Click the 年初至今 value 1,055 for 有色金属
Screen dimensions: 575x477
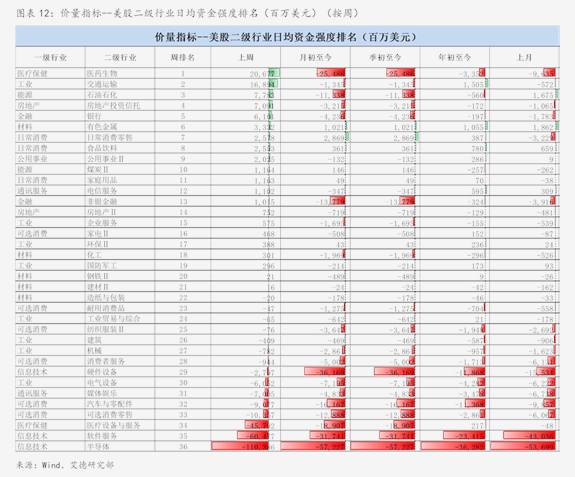coord(474,127)
